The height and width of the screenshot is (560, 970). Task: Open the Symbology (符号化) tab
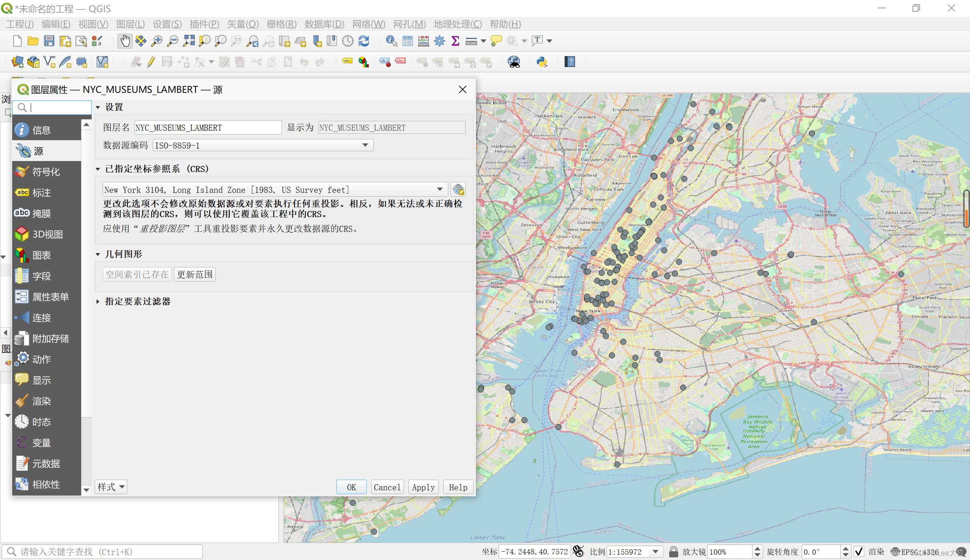click(x=46, y=172)
